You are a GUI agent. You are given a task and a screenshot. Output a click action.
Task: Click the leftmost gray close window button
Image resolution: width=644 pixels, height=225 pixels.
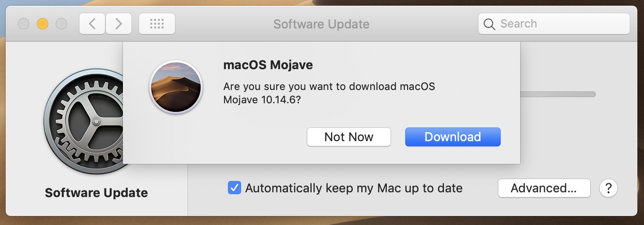pos(24,24)
